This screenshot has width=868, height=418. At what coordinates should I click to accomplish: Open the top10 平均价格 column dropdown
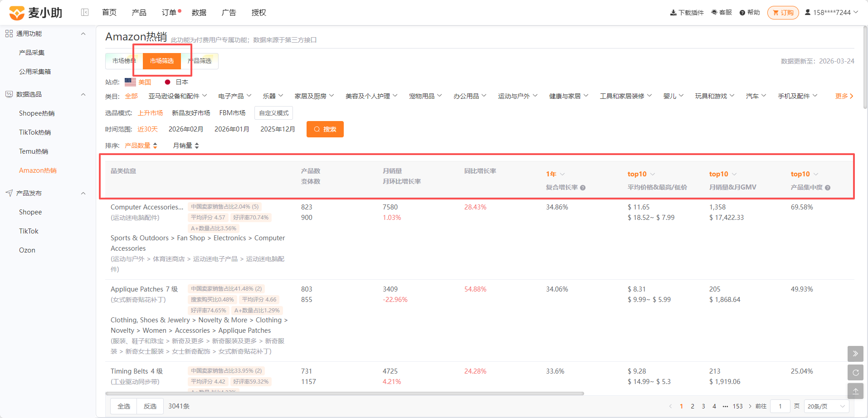pyautogui.click(x=641, y=174)
